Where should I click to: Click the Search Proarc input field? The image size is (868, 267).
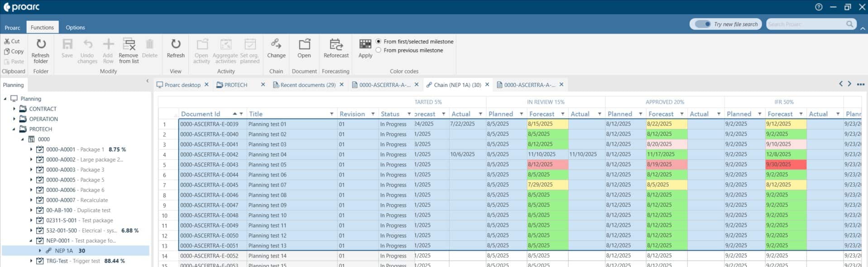click(x=805, y=24)
